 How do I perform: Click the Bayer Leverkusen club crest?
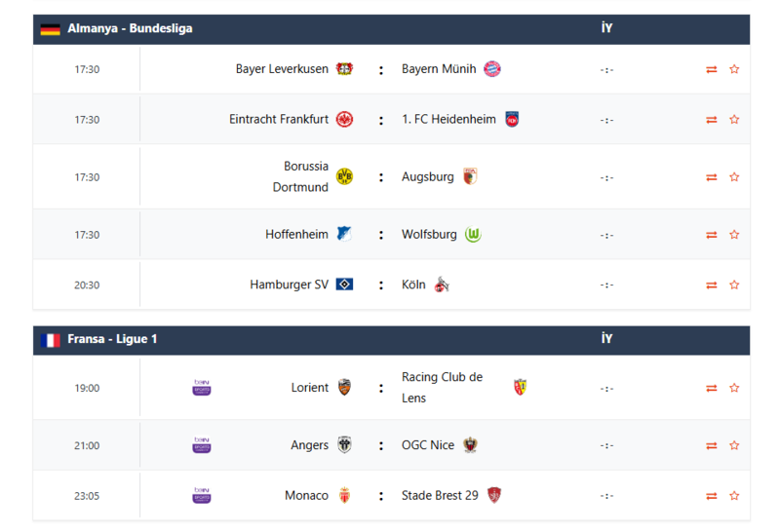344,69
